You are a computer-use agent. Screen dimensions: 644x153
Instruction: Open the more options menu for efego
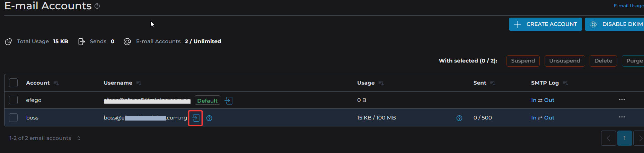(x=622, y=100)
